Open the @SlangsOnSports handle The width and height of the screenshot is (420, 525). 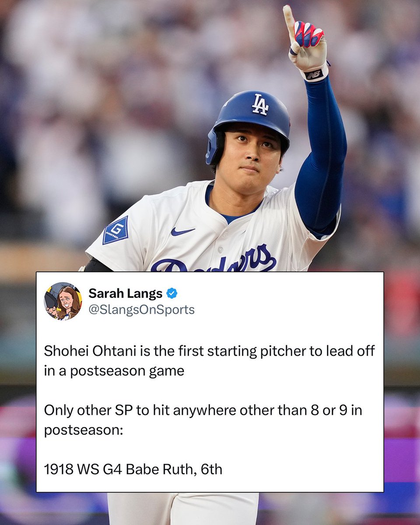[x=142, y=310]
